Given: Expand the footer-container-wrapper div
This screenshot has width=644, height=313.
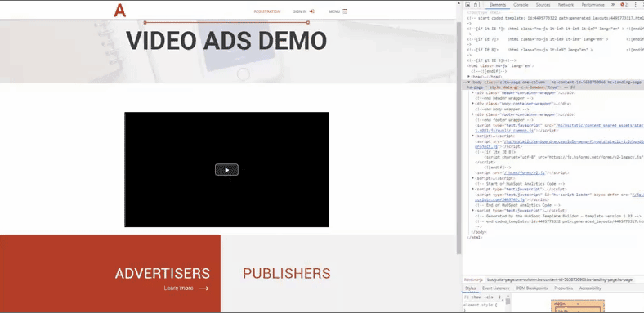Looking at the screenshot, I should pyautogui.click(x=472, y=114).
